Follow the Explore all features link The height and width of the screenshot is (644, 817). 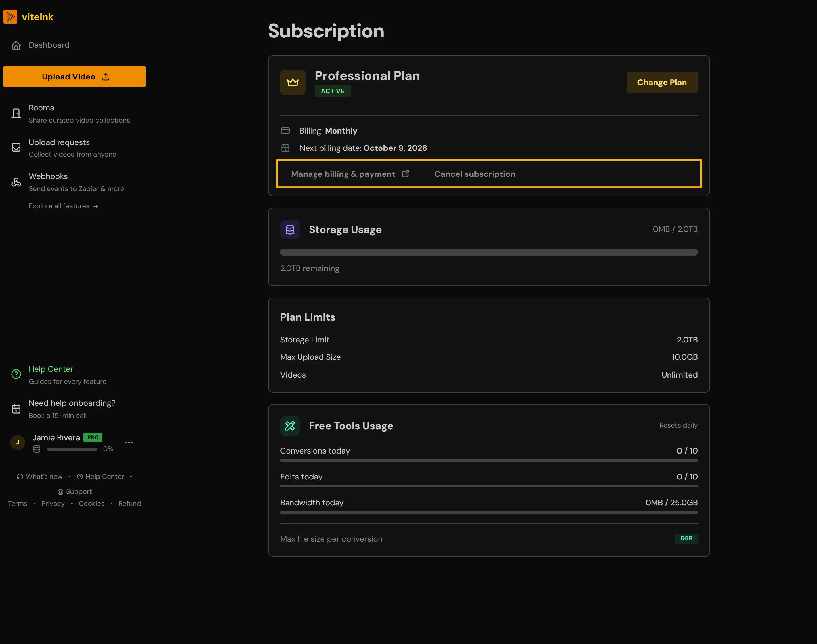(x=63, y=206)
